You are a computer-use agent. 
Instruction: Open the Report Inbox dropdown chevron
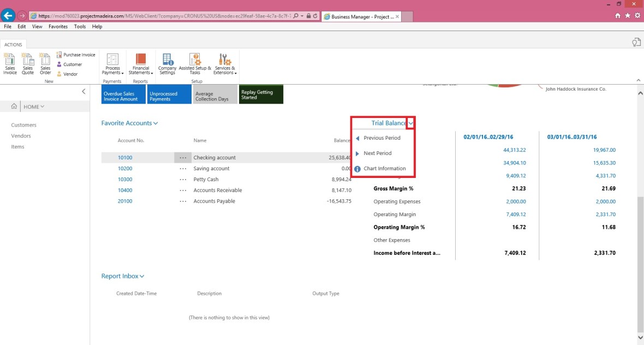(142, 277)
